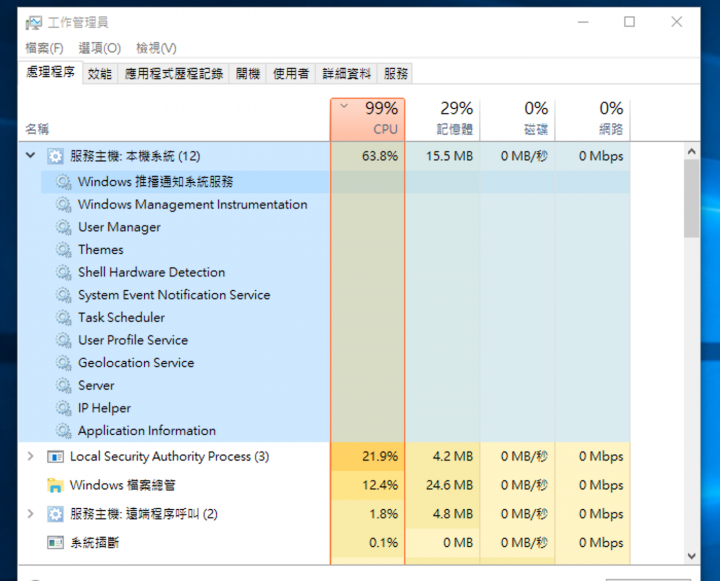Sort by the 99% CPU column header

pos(367,119)
